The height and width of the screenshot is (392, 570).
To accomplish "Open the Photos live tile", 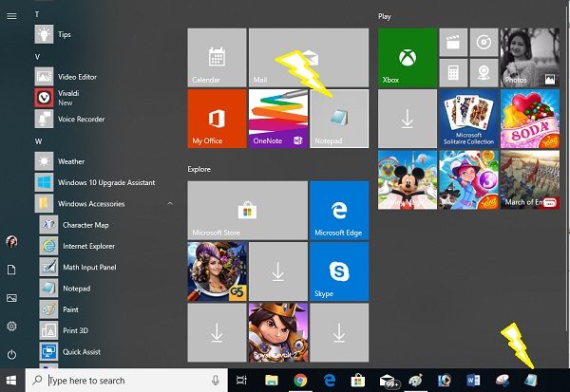I will (x=530, y=57).
